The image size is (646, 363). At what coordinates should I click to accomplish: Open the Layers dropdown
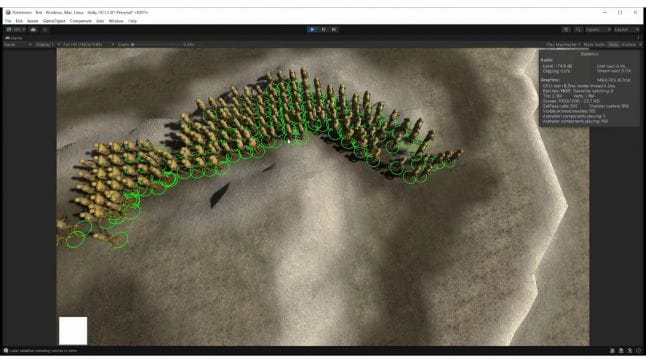pyautogui.click(x=598, y=29)
